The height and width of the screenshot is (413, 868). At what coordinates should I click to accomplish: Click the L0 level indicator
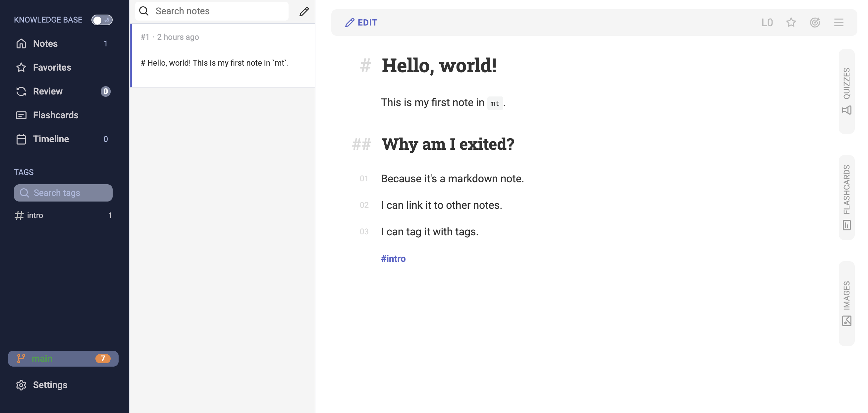[x=767, y=23]
